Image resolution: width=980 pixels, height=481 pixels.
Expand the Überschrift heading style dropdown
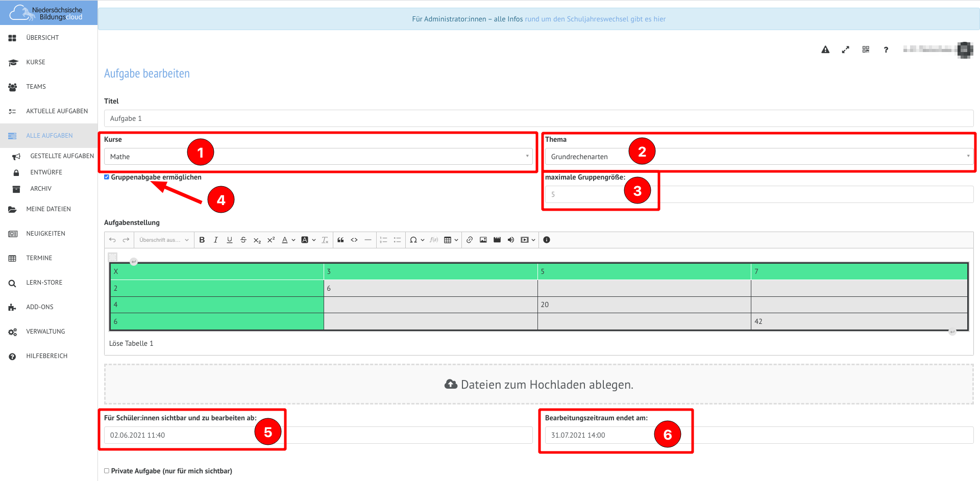(164, 240)
